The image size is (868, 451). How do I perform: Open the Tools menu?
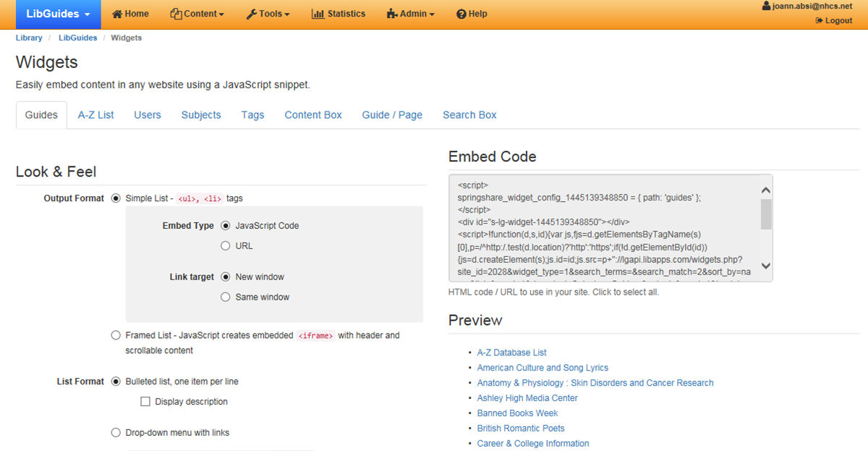click(268, 14)
